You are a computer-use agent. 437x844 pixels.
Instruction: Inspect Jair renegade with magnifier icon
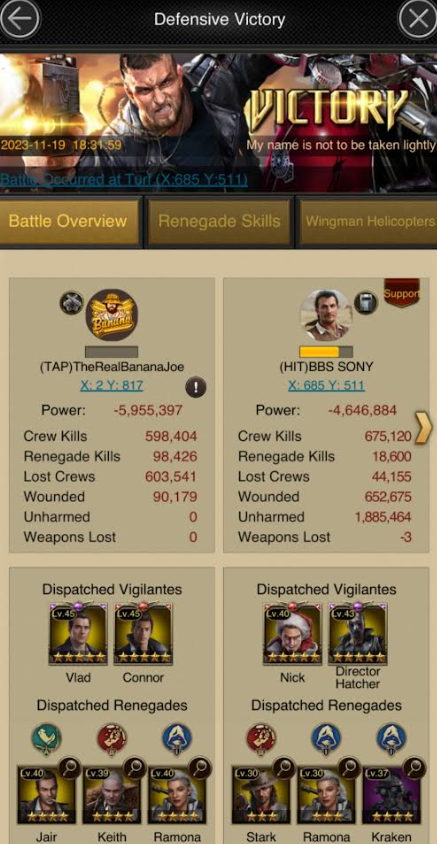[x=71, y=768]
